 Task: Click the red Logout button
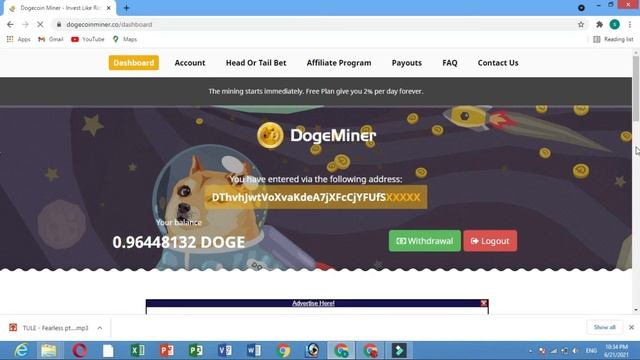click(490, 241)
